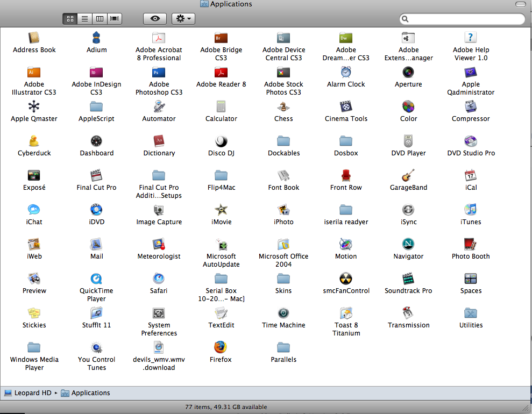Click the toolbar hide pill button
Viewport: 532px width, 414px height.
[x=521, y=4]
